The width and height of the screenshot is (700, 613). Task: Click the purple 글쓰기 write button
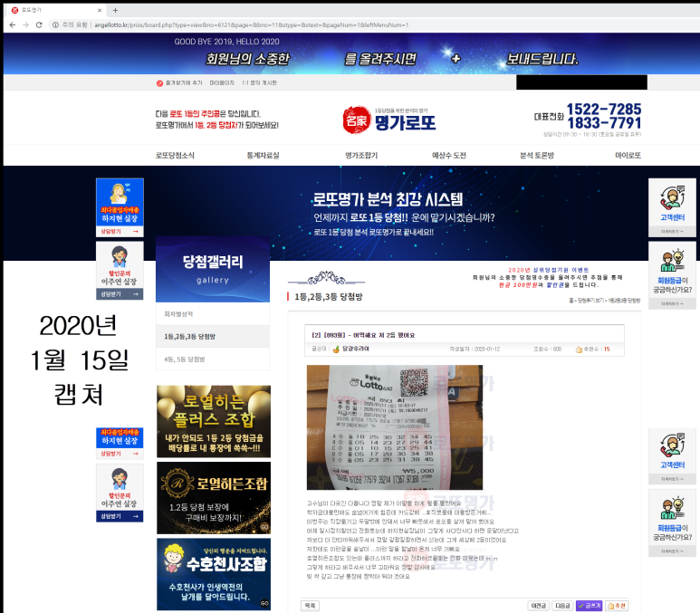(590, 606)
